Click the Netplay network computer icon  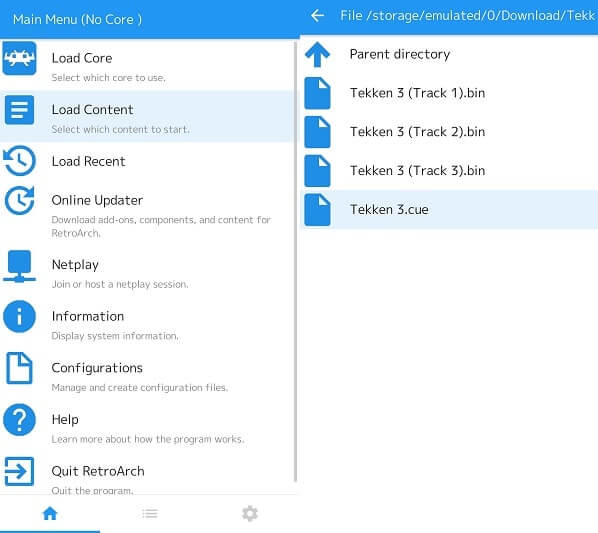tap(19, 266)
